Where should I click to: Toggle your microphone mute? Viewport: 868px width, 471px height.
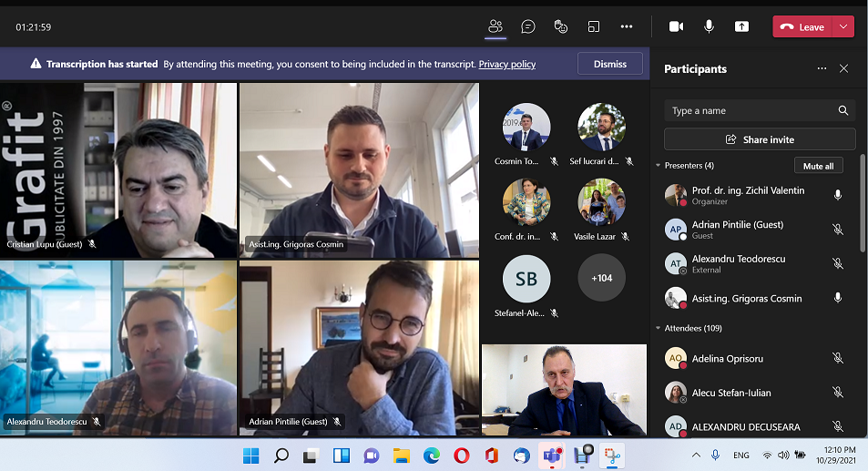[709, 26]
